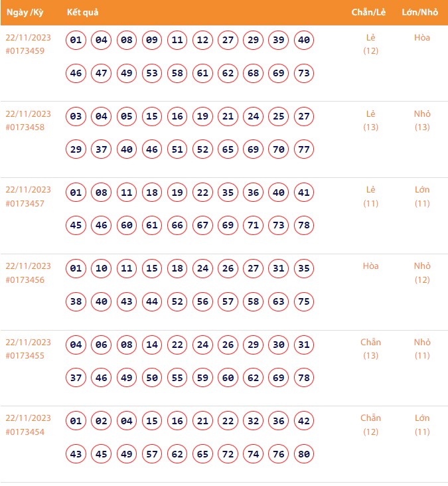Open draw ID #0173456

coord(25,280)
